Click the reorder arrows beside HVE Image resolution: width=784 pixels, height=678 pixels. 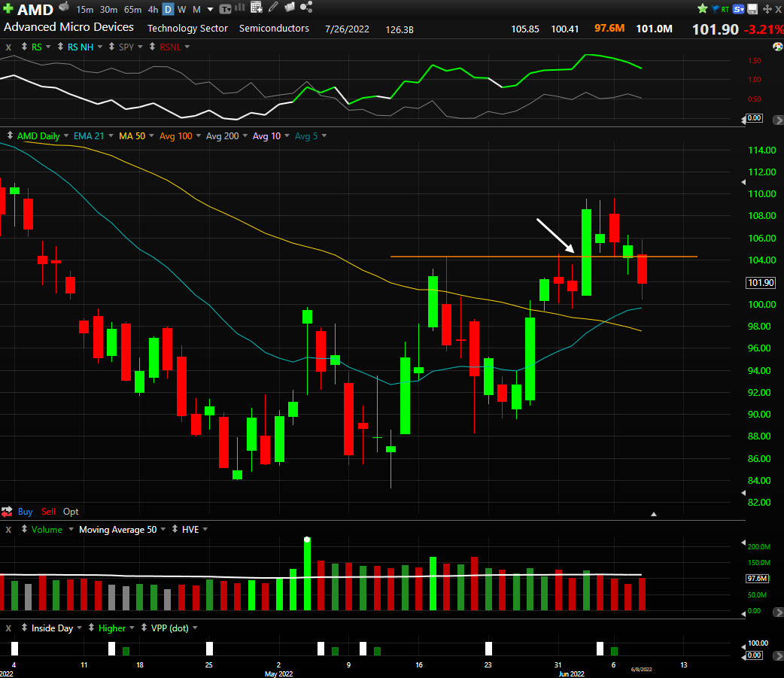click(x=175, y=529)
